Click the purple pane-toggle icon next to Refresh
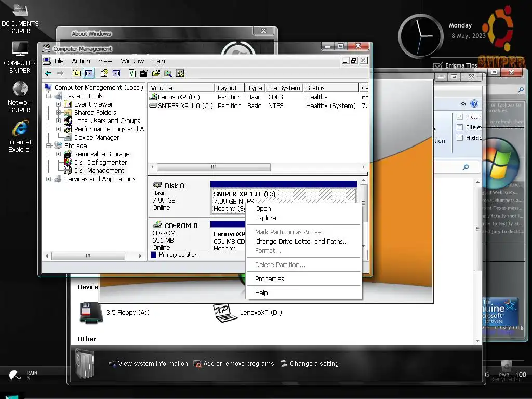The image size is (532, 399). (116, 73)
